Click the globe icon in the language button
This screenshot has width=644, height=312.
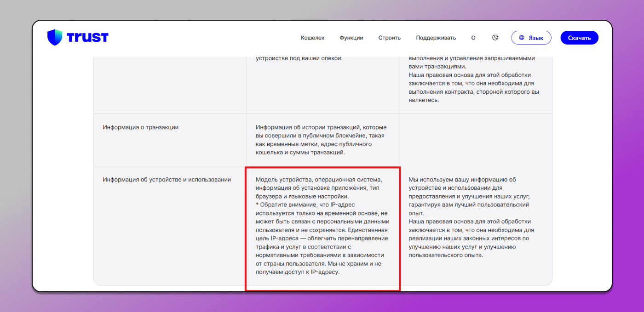[x=522, y=38]
